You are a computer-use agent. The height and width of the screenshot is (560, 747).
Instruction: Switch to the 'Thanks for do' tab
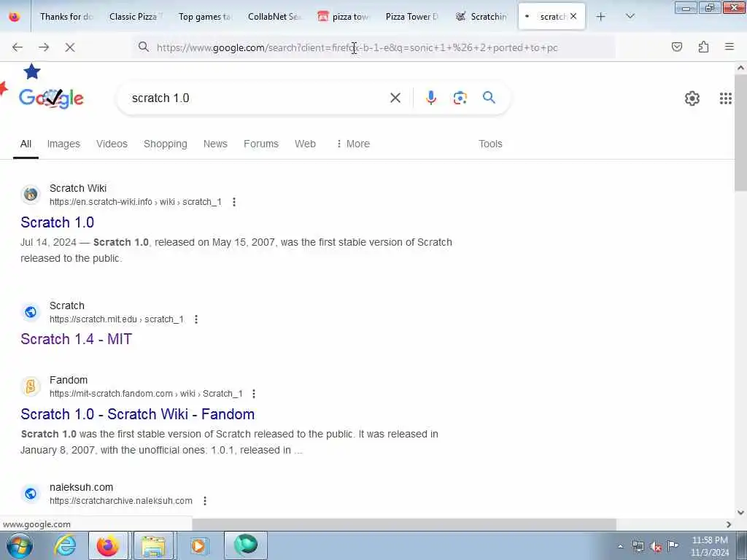tap(66, 17)
